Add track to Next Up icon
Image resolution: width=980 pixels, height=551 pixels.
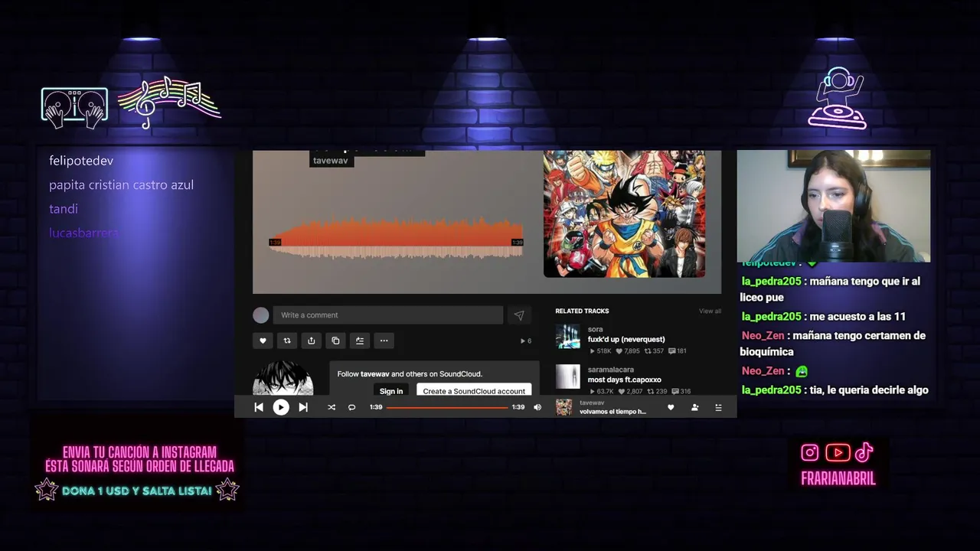pos(360,341)
